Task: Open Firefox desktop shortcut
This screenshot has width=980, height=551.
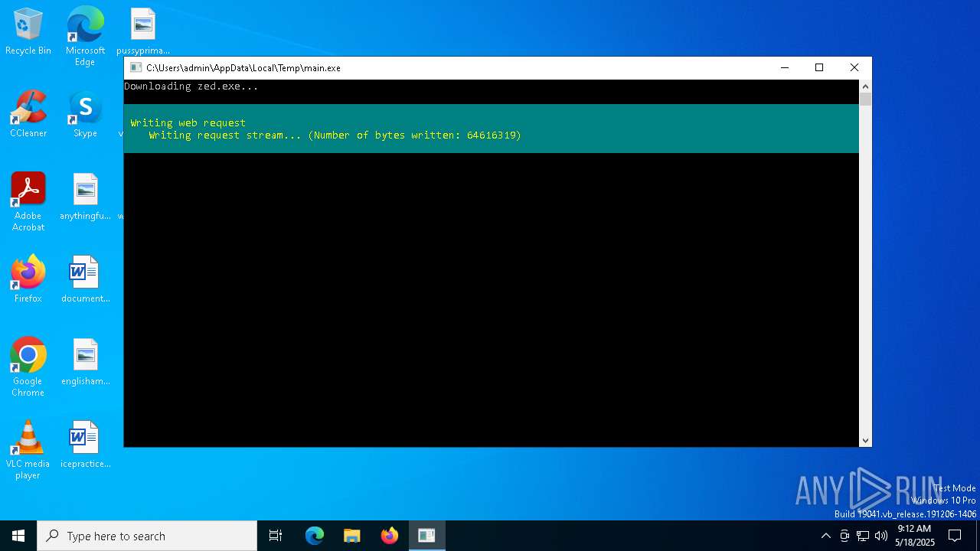Action: click(28, 279)
